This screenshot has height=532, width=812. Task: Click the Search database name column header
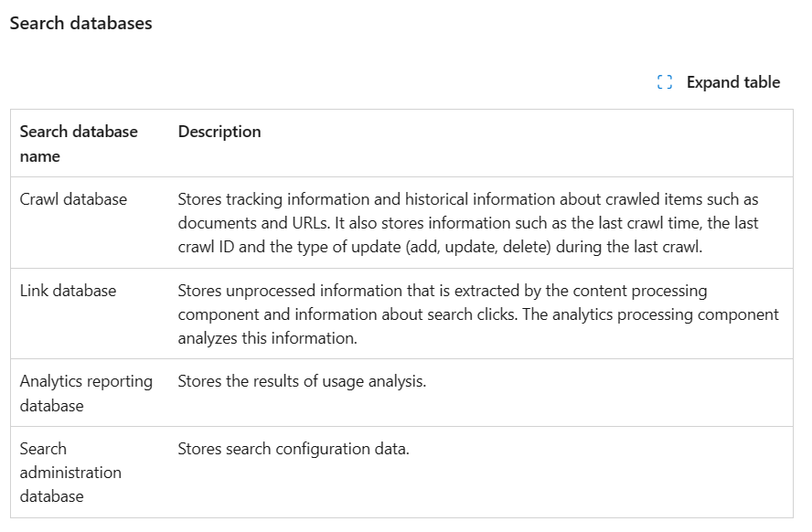coord(79,144)
